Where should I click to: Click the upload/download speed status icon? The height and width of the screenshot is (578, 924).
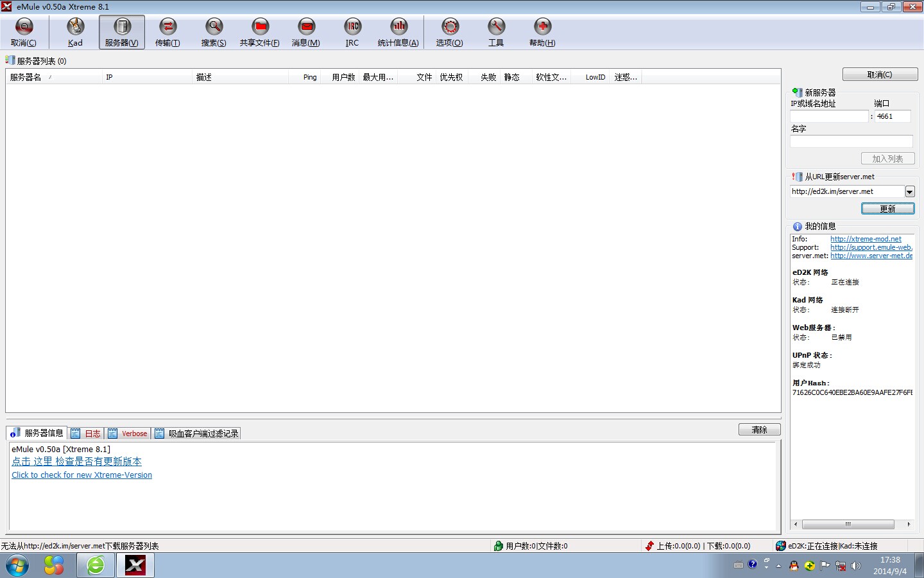pos(649,546)
